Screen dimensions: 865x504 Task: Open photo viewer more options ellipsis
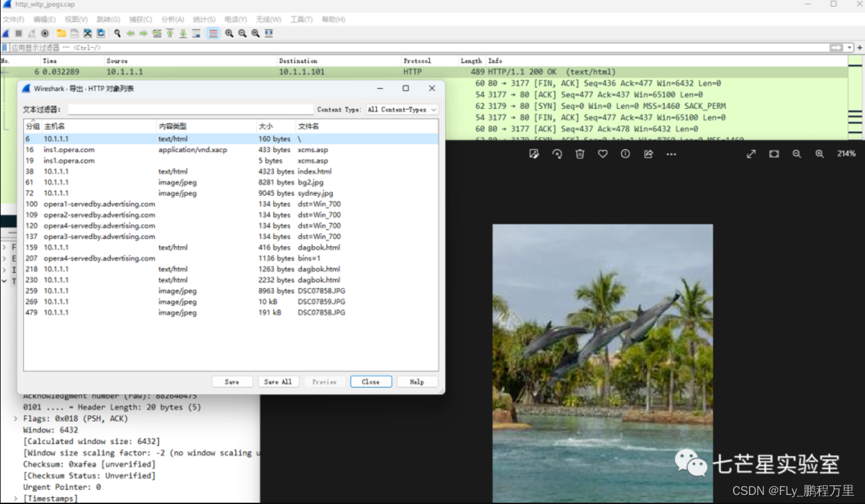[671, 154]
